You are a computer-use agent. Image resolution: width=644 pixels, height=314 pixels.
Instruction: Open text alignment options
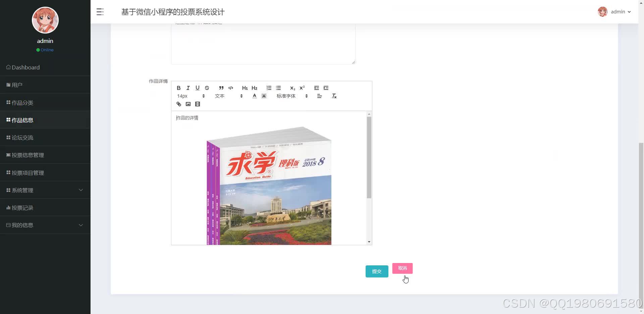[319, 96]
